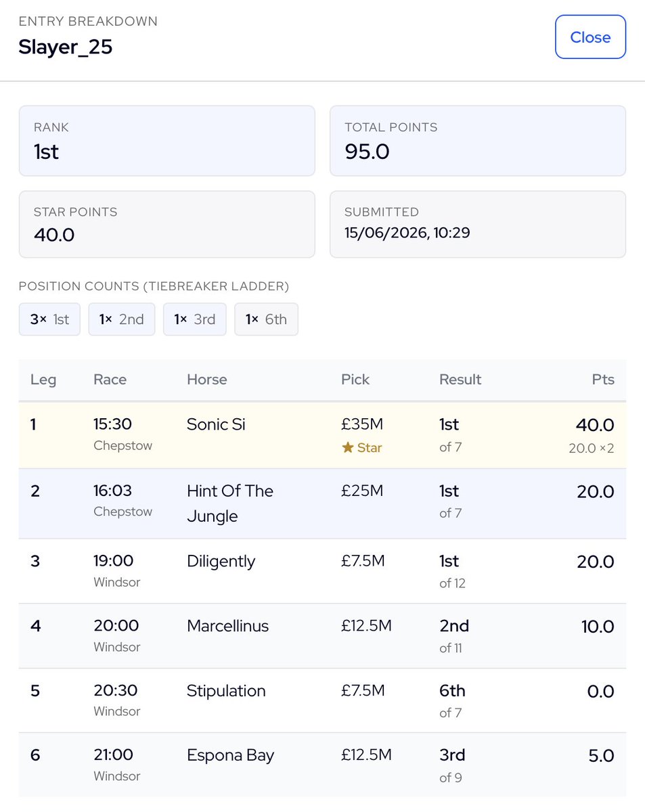Screen dimensions: 645x812
Task: Select the Espona Bay horse row
Action: 322,765
